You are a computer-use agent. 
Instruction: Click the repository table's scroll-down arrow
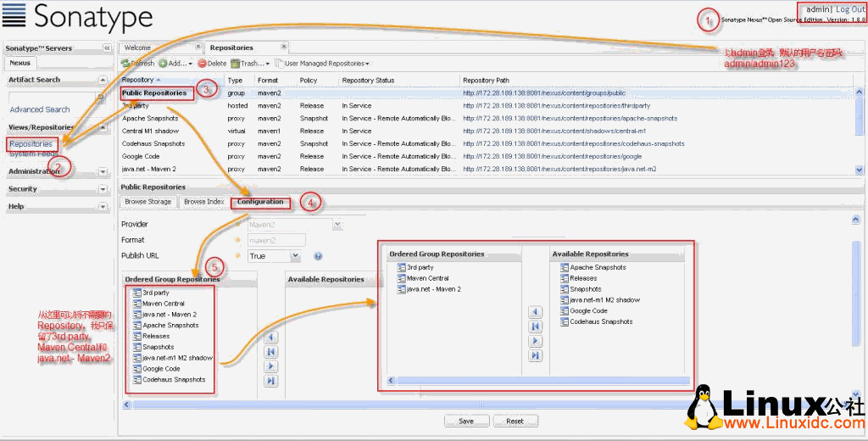click(x=860, y=170)
